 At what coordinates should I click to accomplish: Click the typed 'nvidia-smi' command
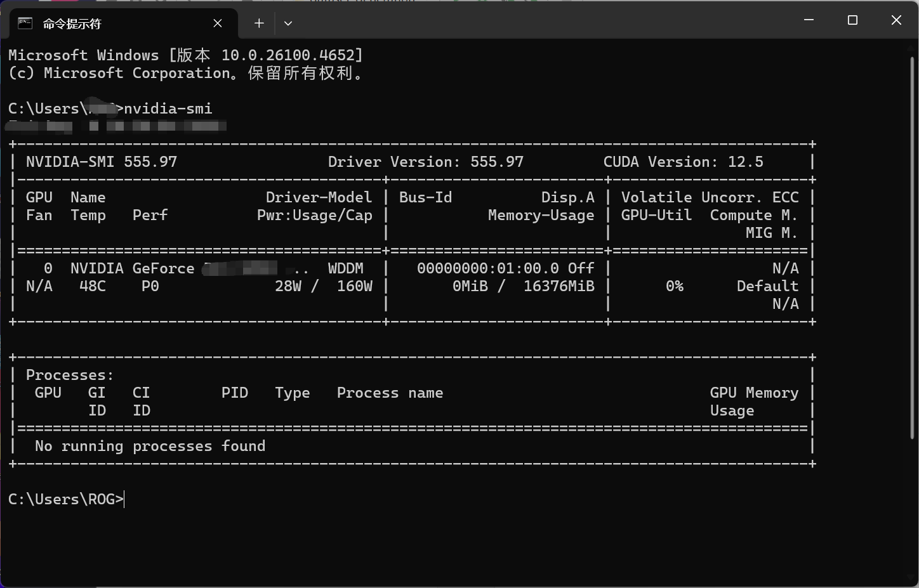click(168, 108)
